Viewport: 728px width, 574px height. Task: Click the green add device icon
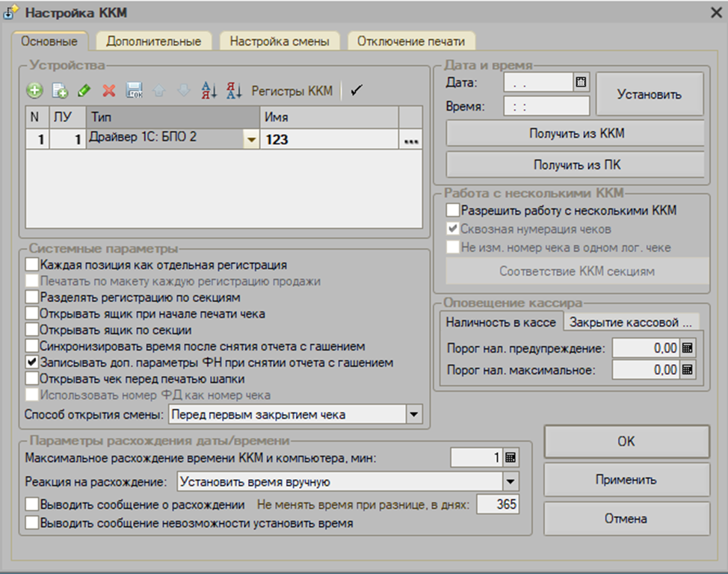(34, 90)
